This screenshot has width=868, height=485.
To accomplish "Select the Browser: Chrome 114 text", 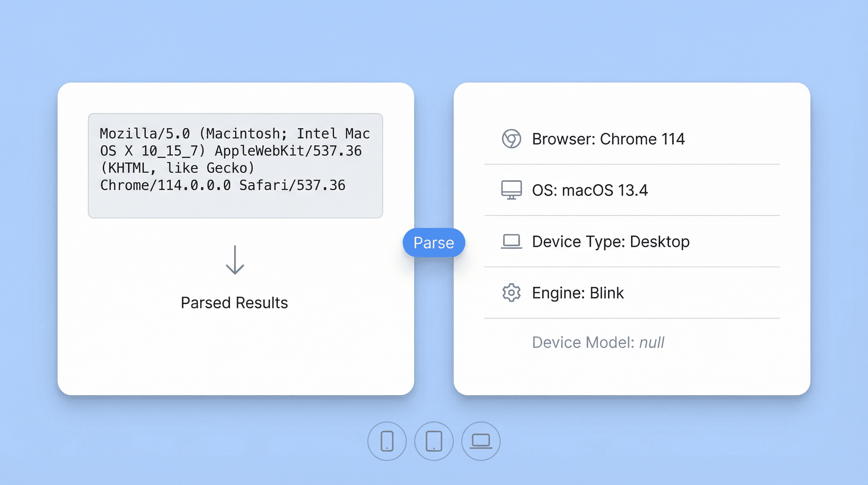I will 608,139.
